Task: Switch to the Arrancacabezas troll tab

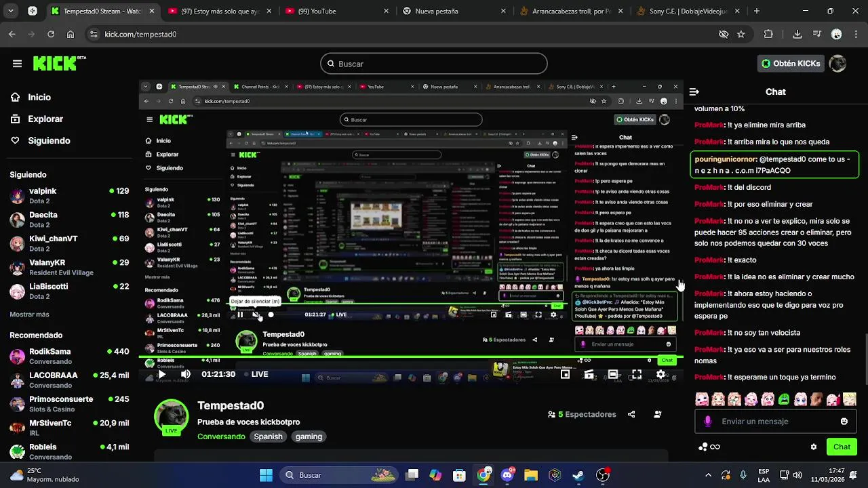Action: (x=572, y=11)
